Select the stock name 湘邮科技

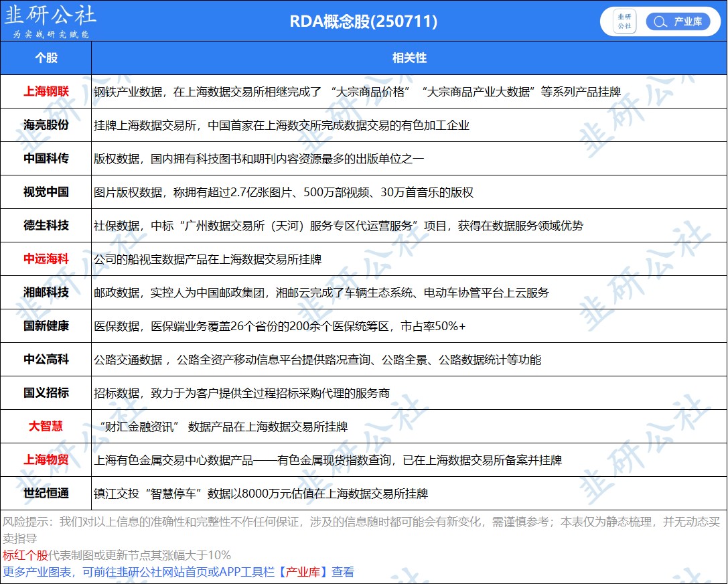coord(46,292)
